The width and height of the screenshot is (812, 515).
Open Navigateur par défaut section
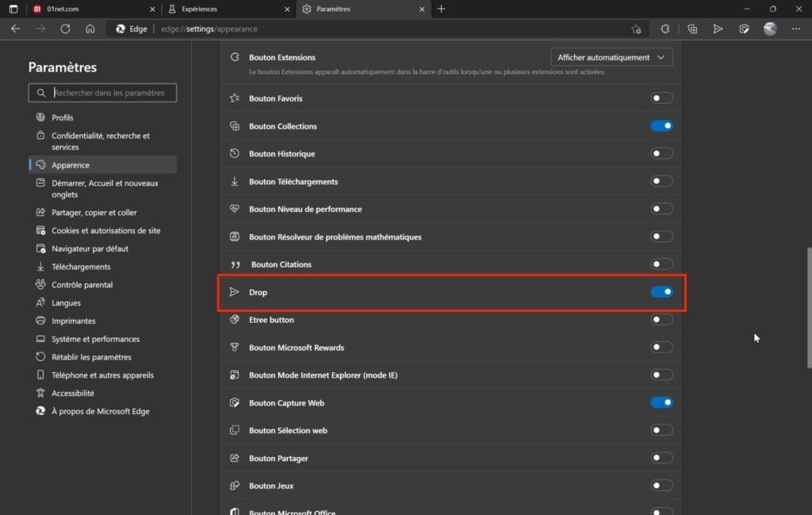point(102,248)
